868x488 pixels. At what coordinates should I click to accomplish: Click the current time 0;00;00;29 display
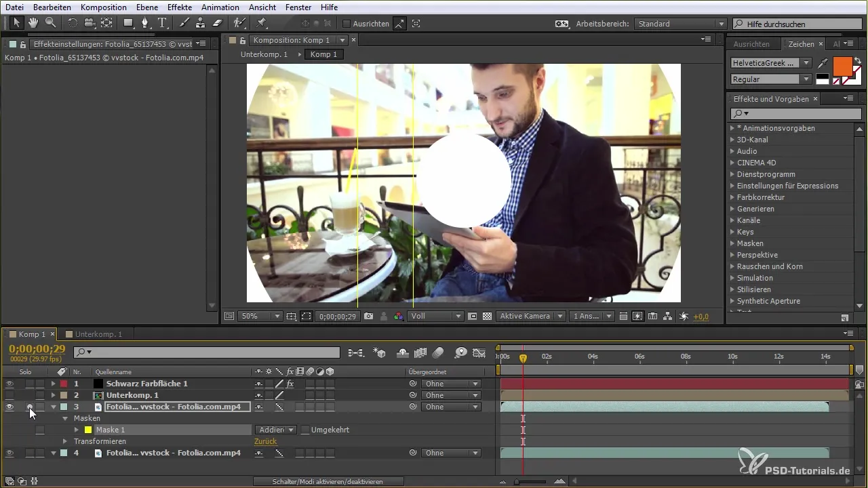coord(37,348)
